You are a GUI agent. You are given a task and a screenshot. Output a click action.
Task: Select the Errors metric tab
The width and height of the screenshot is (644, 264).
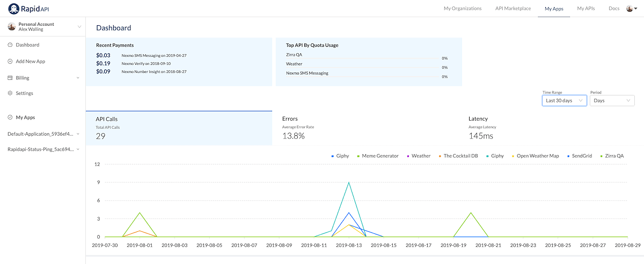tap(365, 128)
